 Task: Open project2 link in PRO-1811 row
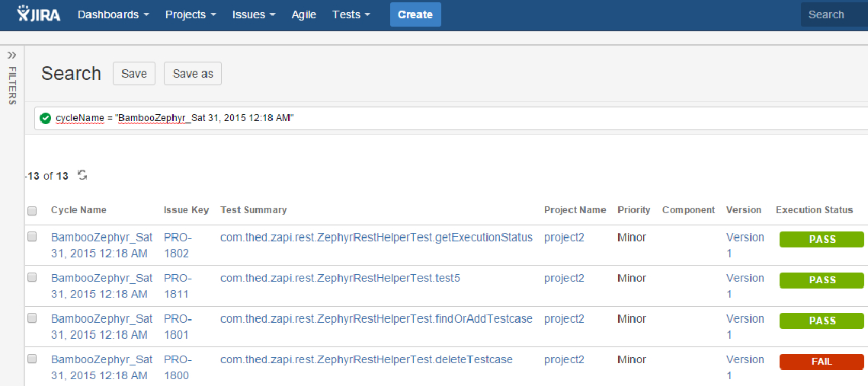click(x=564, y=278)
